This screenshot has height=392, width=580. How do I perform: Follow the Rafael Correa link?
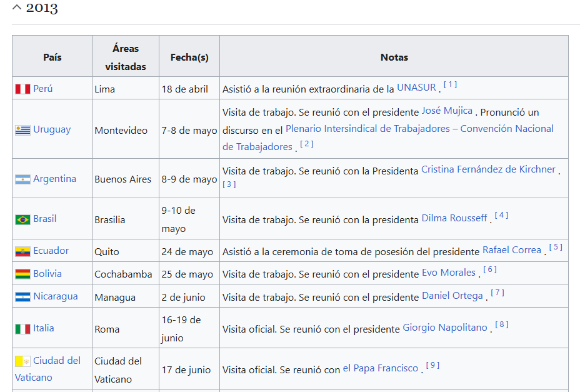(x=512, y=250)
